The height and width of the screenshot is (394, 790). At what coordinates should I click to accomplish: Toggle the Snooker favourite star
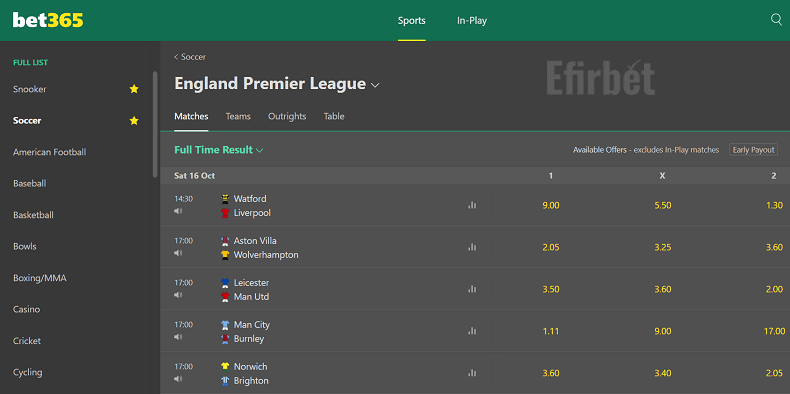coord(134,89)
